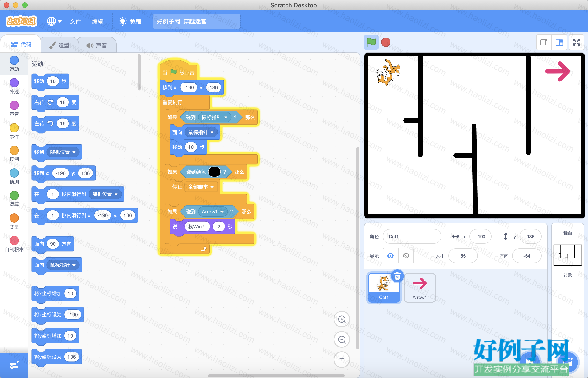Open 移到 随机位置 palette dropdown
This screenshot has width=588, height=378.
coord(63,152)
